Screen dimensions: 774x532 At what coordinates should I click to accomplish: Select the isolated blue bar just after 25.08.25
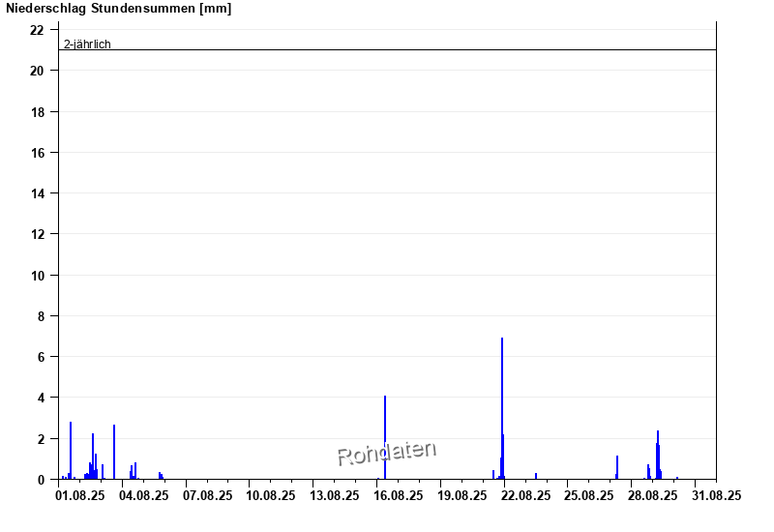[x=617, y=468]
